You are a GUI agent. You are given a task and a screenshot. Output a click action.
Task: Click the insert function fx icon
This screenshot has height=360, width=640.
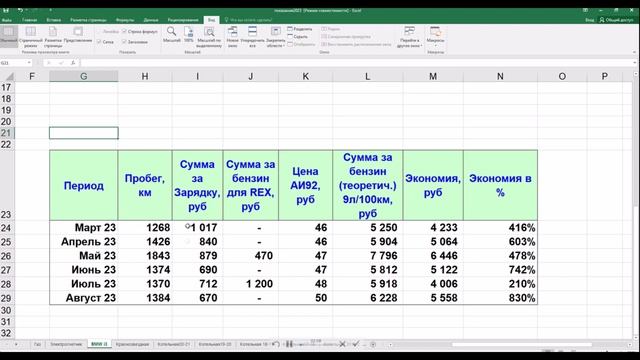click(73, 63)
